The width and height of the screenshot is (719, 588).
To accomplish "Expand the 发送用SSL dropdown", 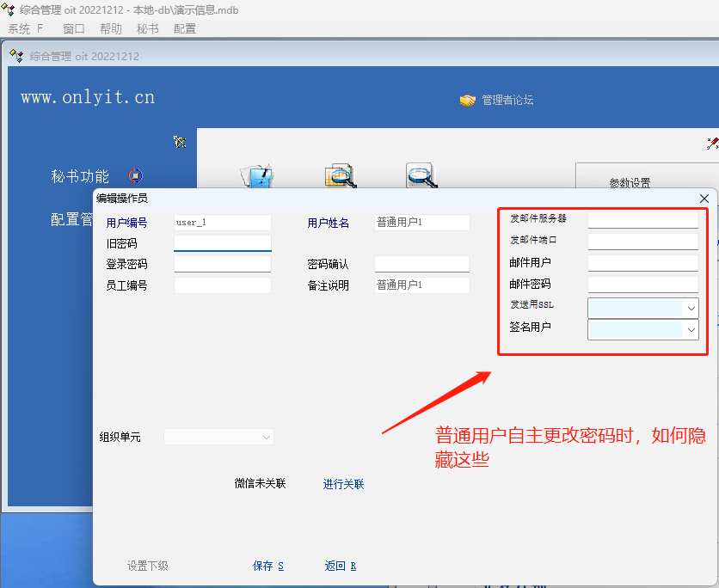I will [690, 308].
